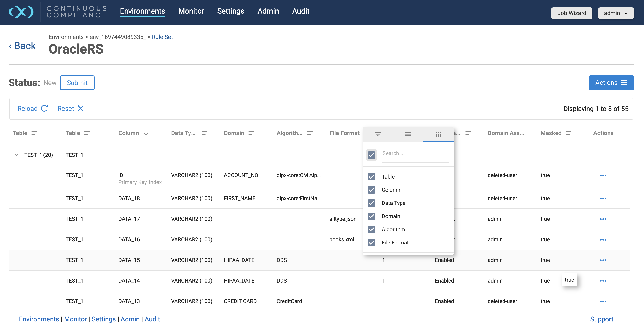
Task: Open Monitor in top navigation
Action: [191, 11]
